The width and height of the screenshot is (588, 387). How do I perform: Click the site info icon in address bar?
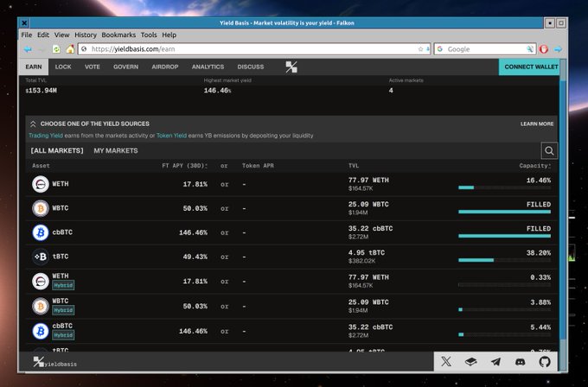coord(84,49)
